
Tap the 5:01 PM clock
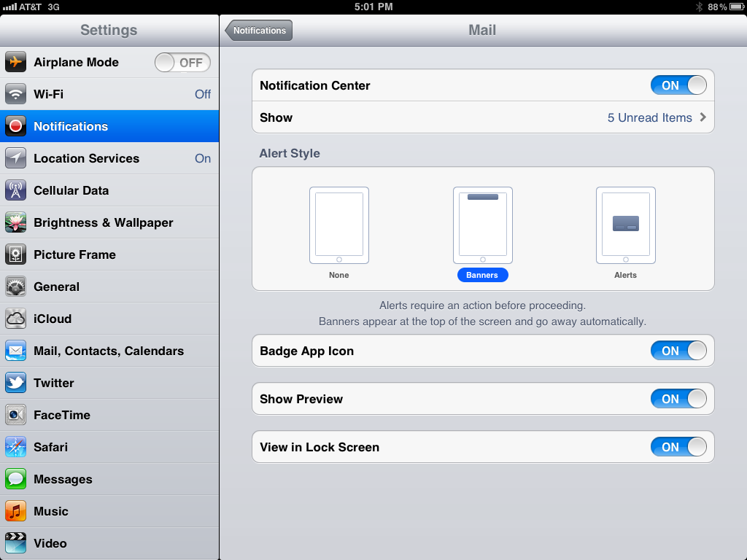(373, 7)
